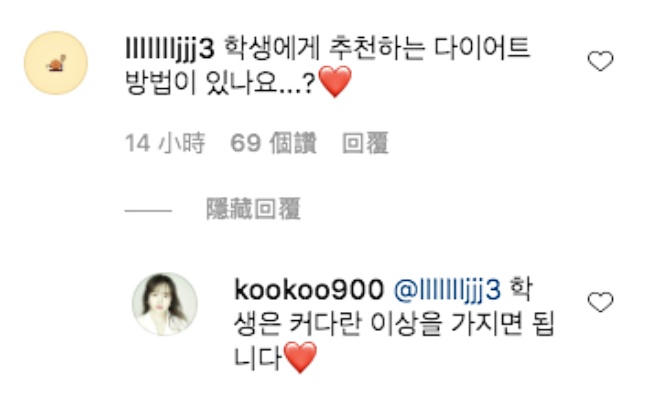Image resolution: width=650 pixels, height=400 pixels.
Task: Click 回覆 to reply to the comment
Action: coord(365,143)
